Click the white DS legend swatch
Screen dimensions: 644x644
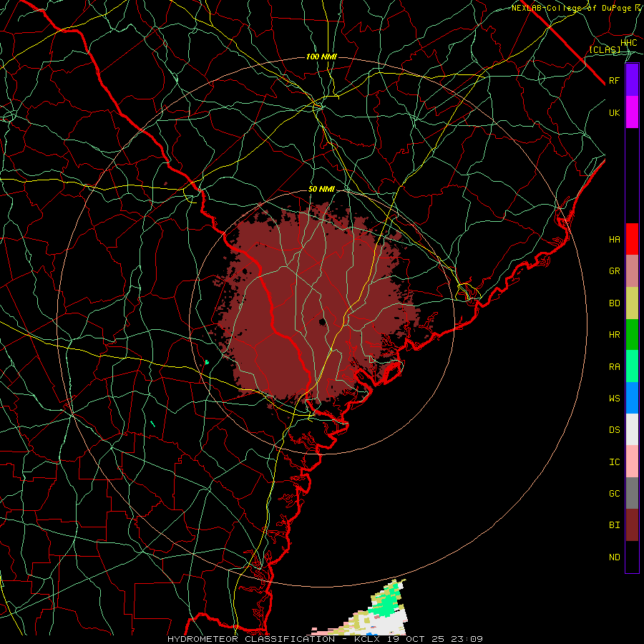click(632, 429)
